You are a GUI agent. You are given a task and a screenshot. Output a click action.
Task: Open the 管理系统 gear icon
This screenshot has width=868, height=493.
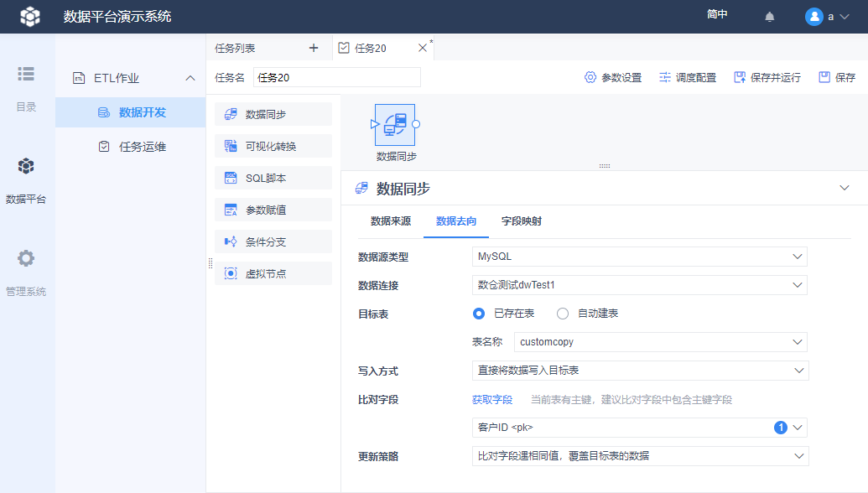[x=26, y=258]
